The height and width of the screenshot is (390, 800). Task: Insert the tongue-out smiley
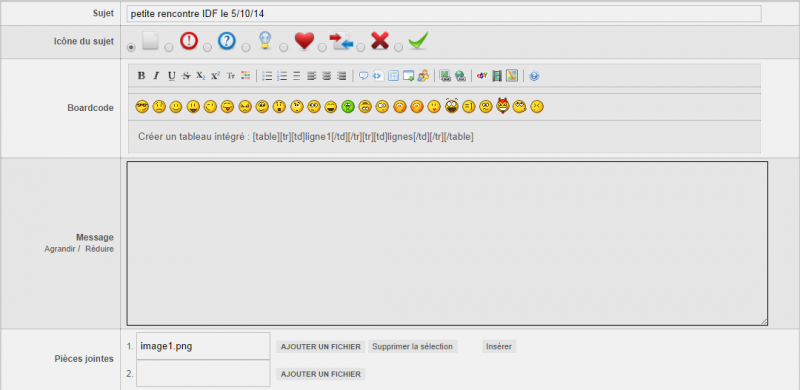click(x=228, y=107)
